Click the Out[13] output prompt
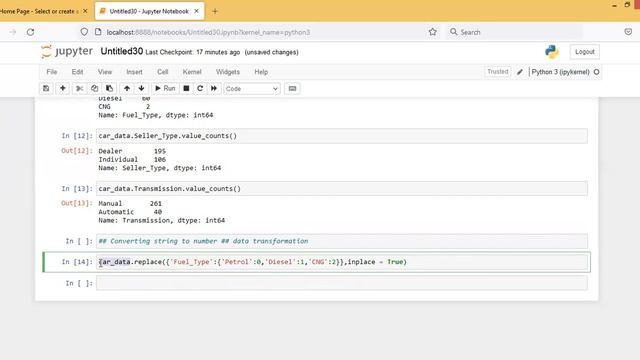The width and height of the screenshot is (640, 360). [x=77, y=203]
